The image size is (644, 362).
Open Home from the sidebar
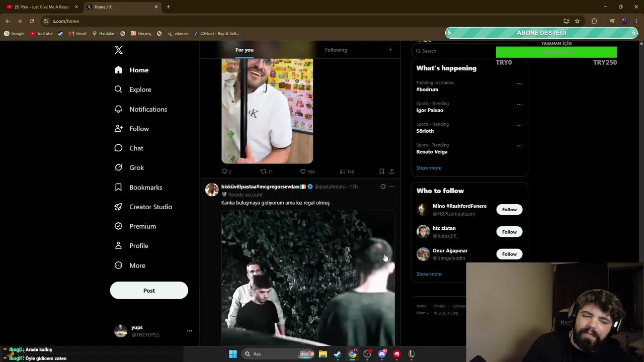coord(132,70)
